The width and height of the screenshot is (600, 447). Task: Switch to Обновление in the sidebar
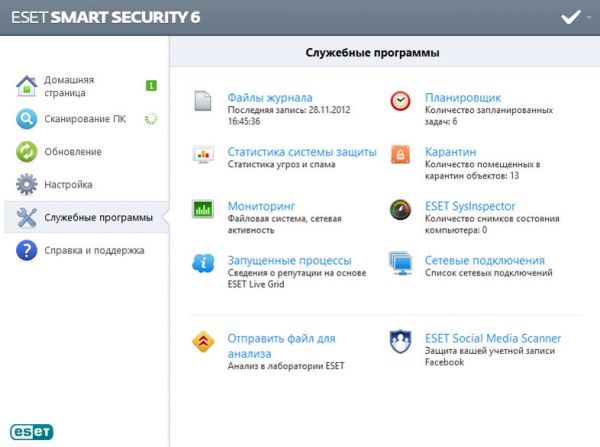click(x=71, y=151)
